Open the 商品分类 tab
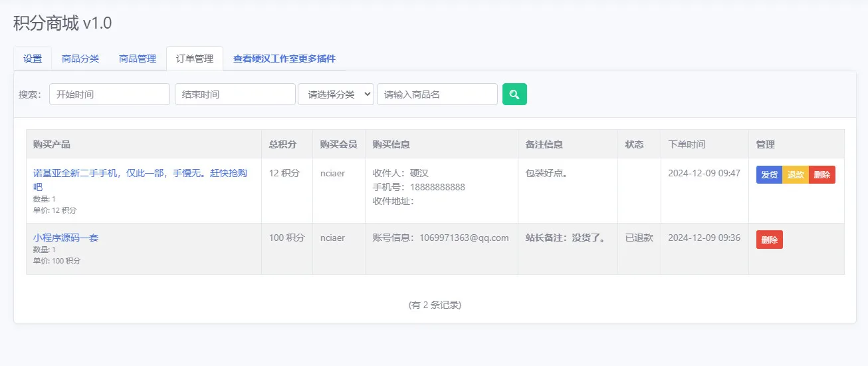Image resolution: width=868 pixels, height=366 pixels. [80, 59]
